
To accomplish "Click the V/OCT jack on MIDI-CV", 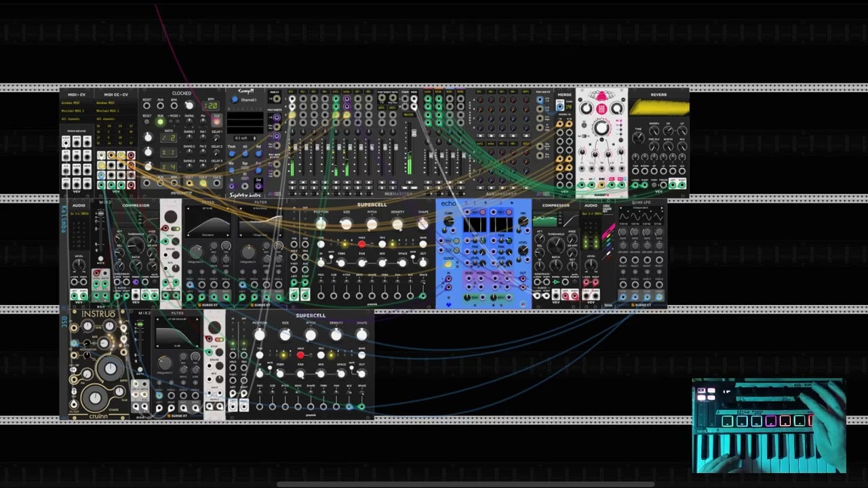I will tap(66, 143).
